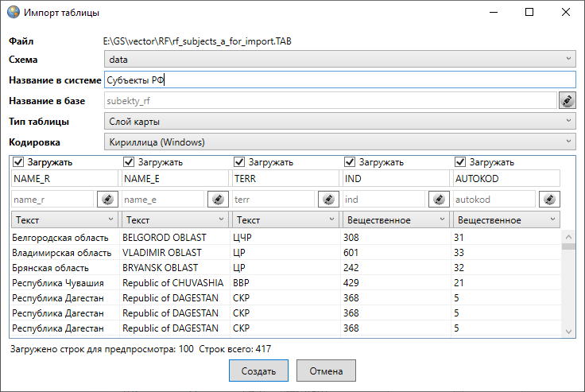The image size is (585, 392).
Task: Open data type dropdown for IND column
Action: (395, 219)
